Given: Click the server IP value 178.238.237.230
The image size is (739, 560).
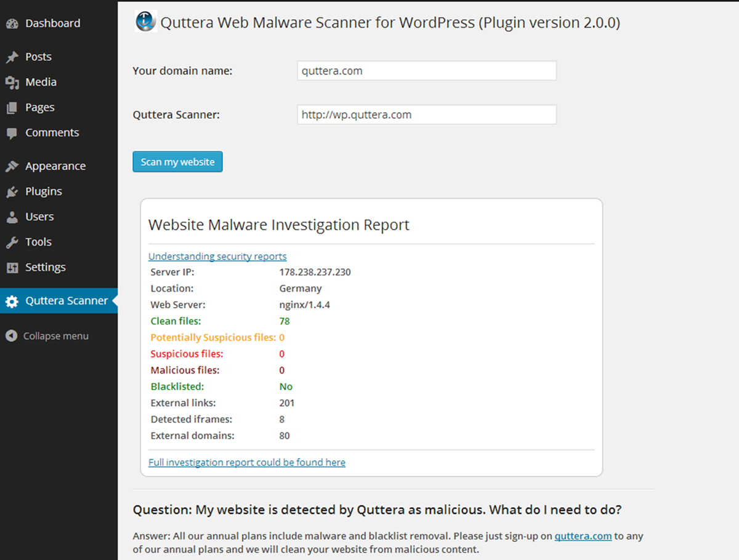Looking at the screenshot, I should point(315,272).
